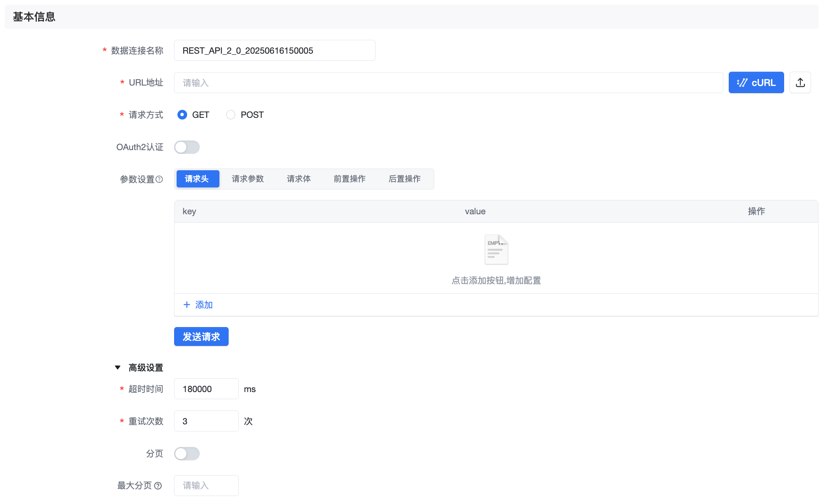Click the URL地址 input field
This screenshot has width=829, height=504.
[x=448, y=83]
